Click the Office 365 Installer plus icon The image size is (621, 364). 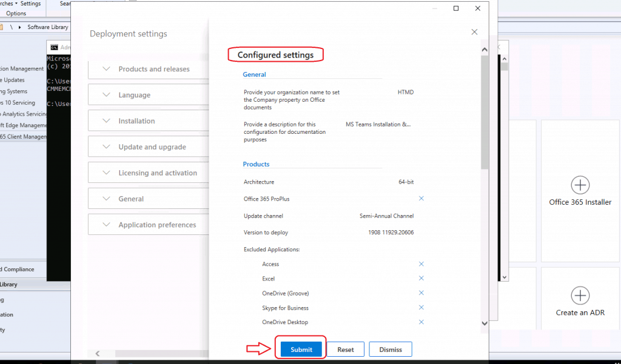pos(580,185)
